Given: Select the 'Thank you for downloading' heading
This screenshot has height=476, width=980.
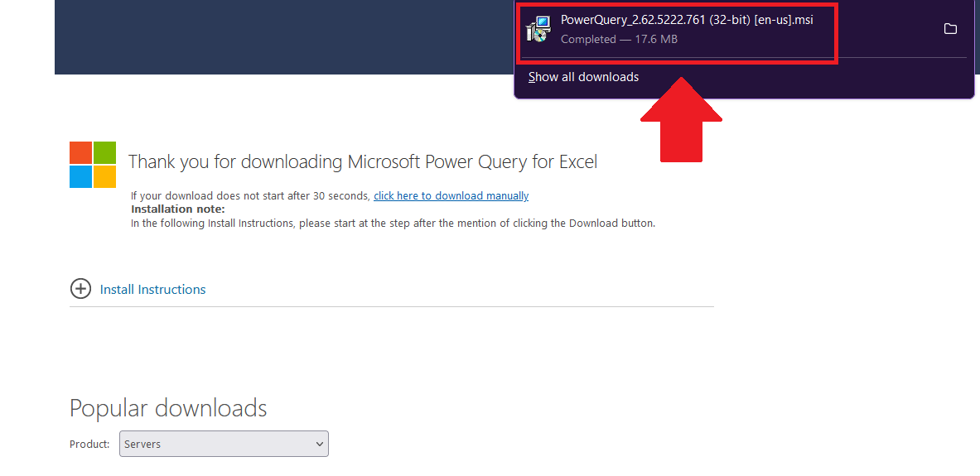Looking at the screenshot, I should (363, 161).
